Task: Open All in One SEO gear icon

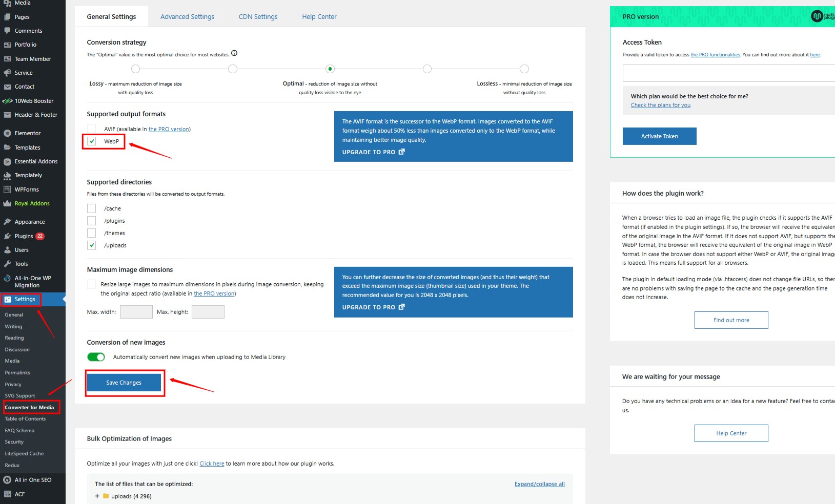Action: pos(7,480)
